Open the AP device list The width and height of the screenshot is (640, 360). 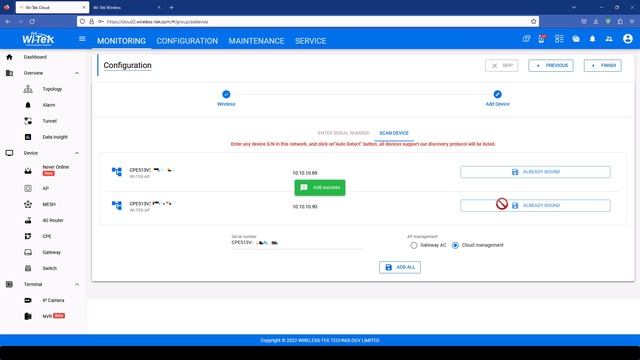click(x=45, y=189)
